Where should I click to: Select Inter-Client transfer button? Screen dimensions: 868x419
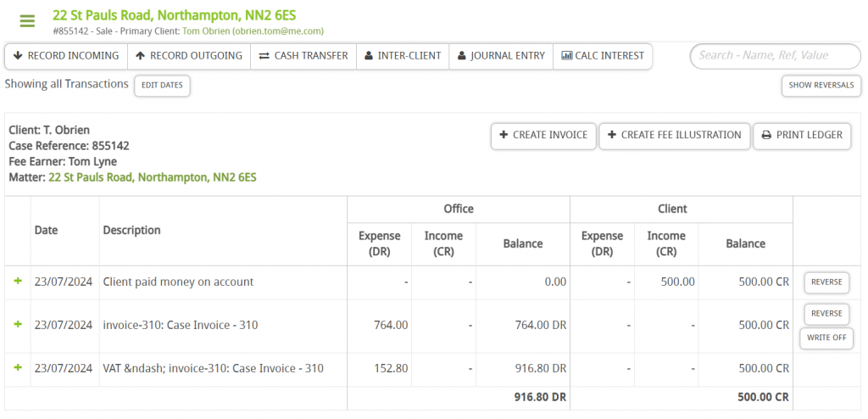click(403, 56)
